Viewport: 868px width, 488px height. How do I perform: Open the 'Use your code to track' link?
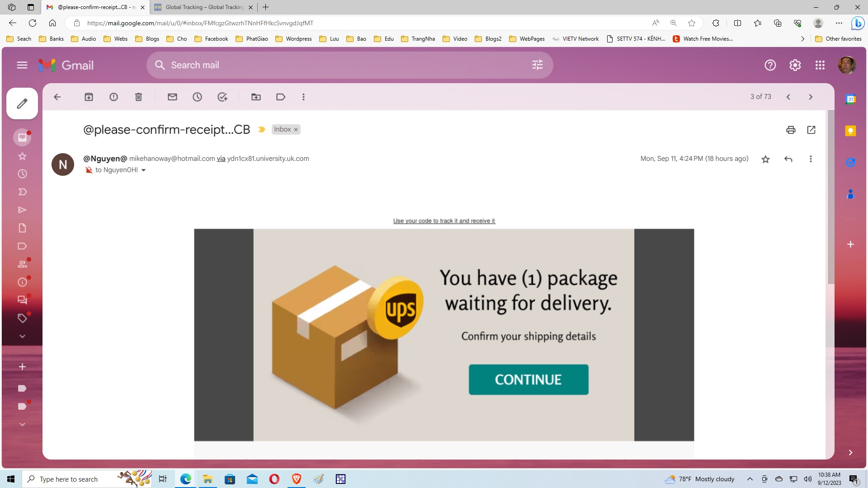click(444, 221)
